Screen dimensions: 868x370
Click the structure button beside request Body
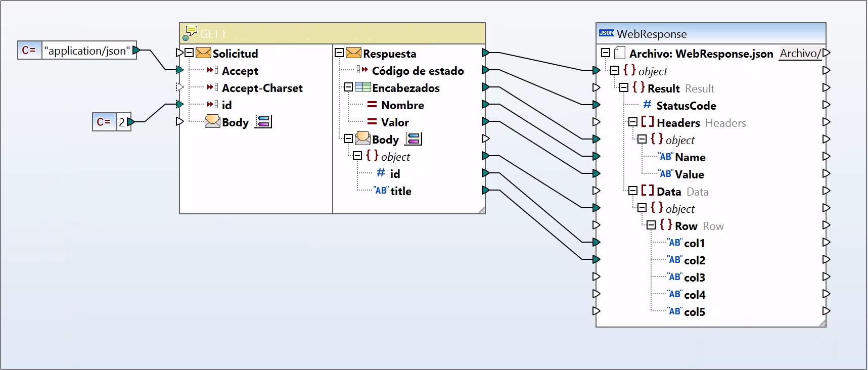[263, 122]
